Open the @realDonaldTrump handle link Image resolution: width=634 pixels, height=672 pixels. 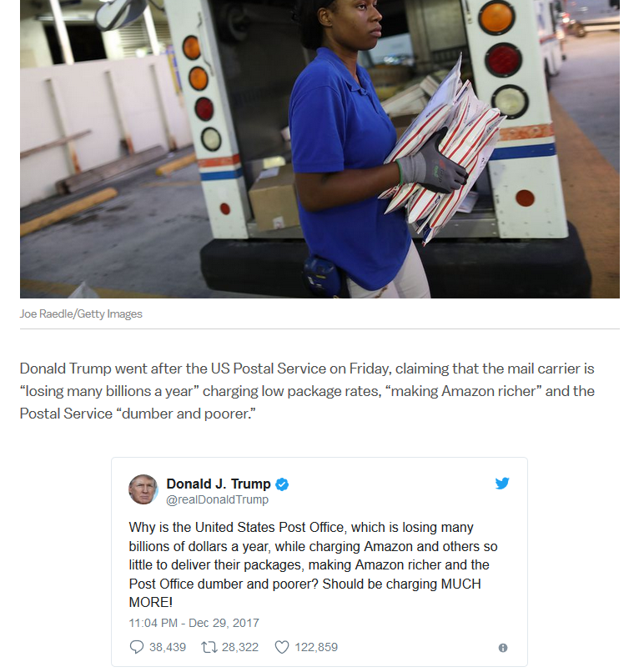pyautogui.click(x=218, y=499)
